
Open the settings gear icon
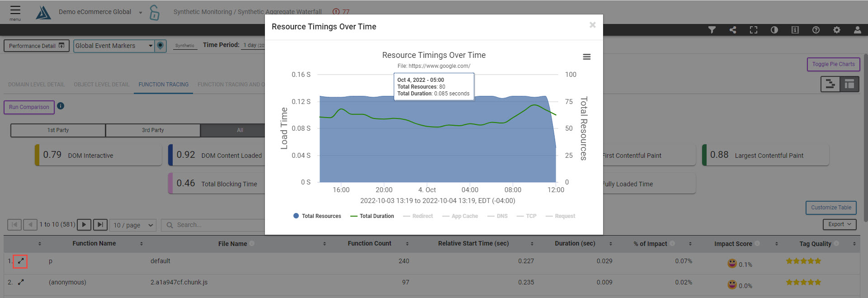837,30
